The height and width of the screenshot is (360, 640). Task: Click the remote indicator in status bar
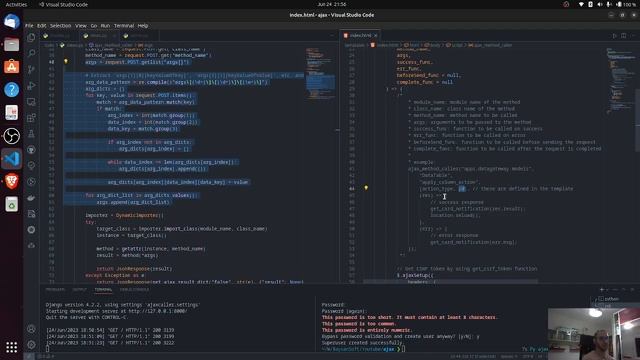click(29, 356)
